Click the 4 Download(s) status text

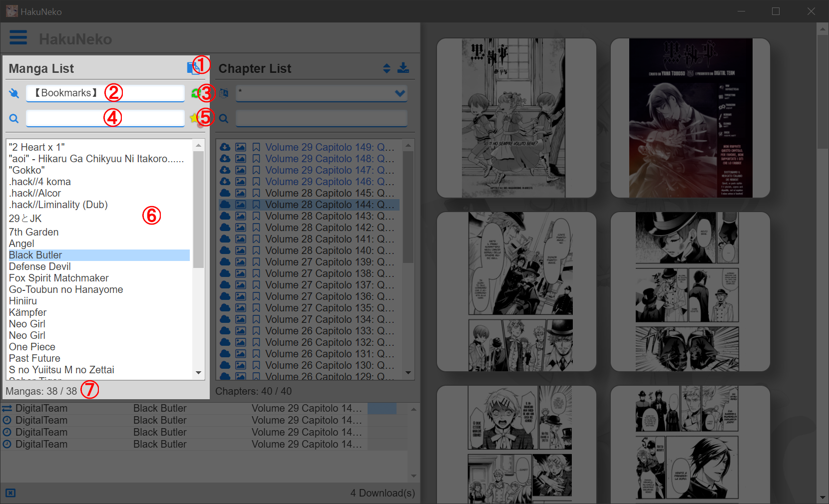(x=383, y=493)
